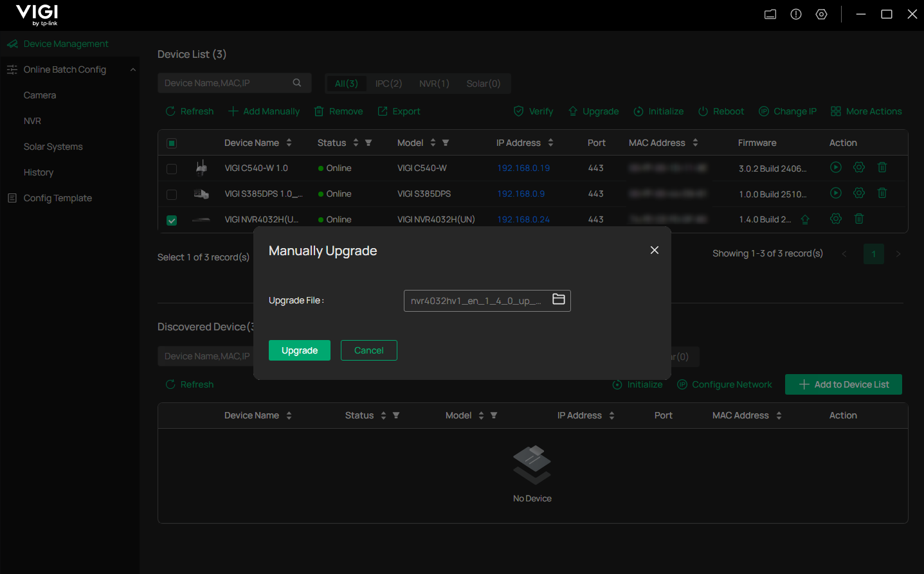The width and height of the screenshot is (924, 574).
Task: Switch to the NVR(1) tab
Action: coord(434,84)
